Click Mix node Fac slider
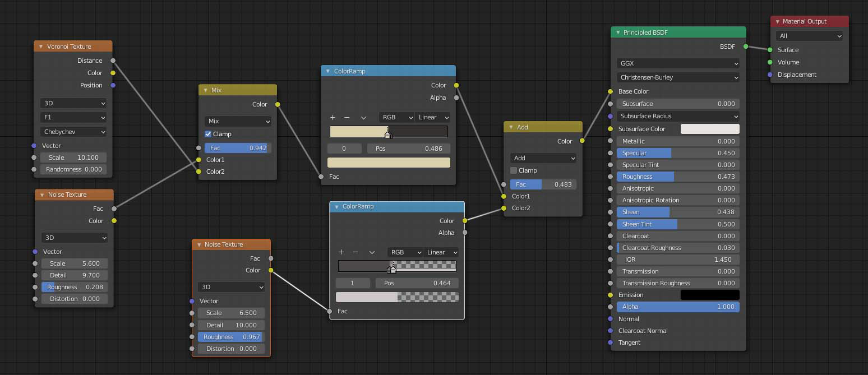 coord(238,148)
